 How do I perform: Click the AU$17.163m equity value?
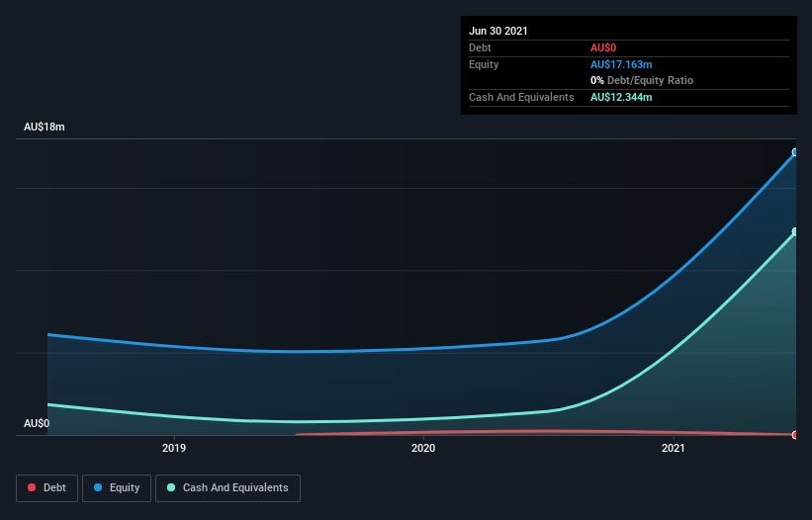[x=621, y=64]
